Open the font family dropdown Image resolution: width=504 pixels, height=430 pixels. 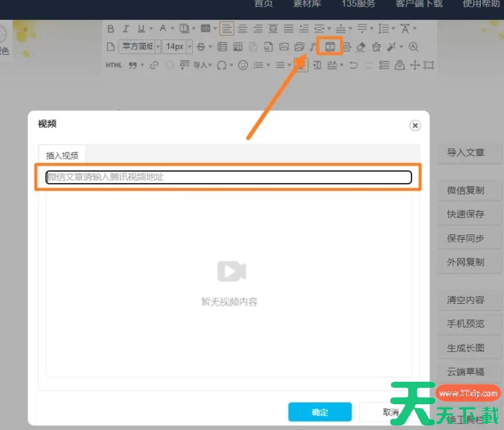[x=140, y=47]
